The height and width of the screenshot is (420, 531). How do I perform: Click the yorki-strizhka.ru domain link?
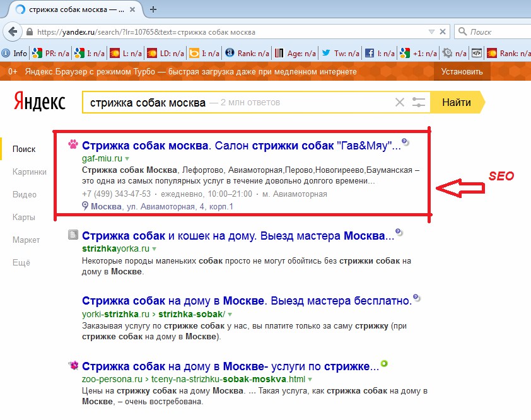pos(115,314)
